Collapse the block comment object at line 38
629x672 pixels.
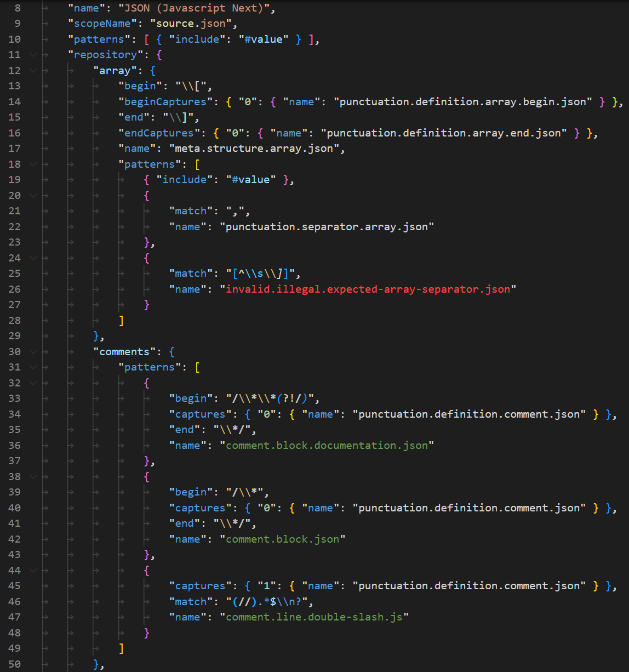point(33,476)
